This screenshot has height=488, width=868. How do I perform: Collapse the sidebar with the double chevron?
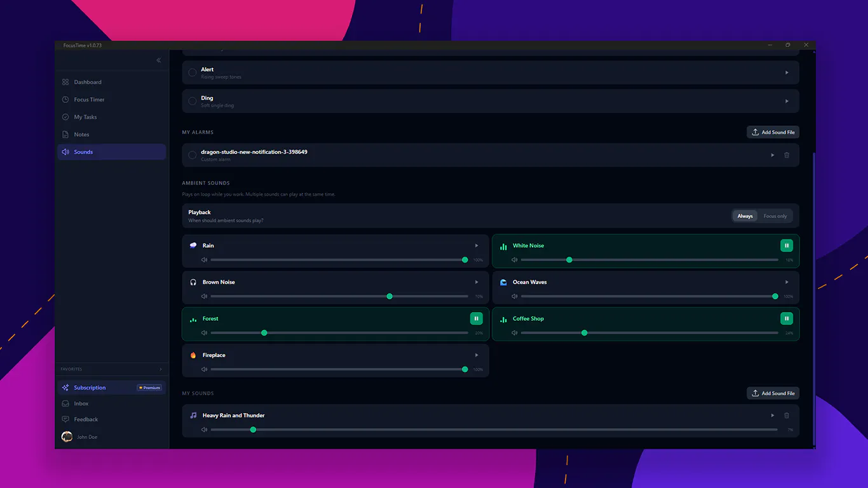[159, 60]
